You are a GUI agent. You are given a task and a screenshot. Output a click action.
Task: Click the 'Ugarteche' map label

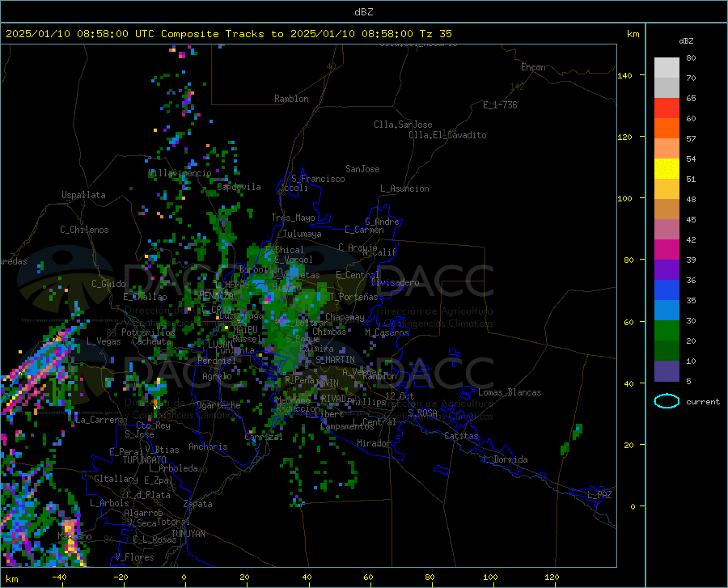click(218, 405)
